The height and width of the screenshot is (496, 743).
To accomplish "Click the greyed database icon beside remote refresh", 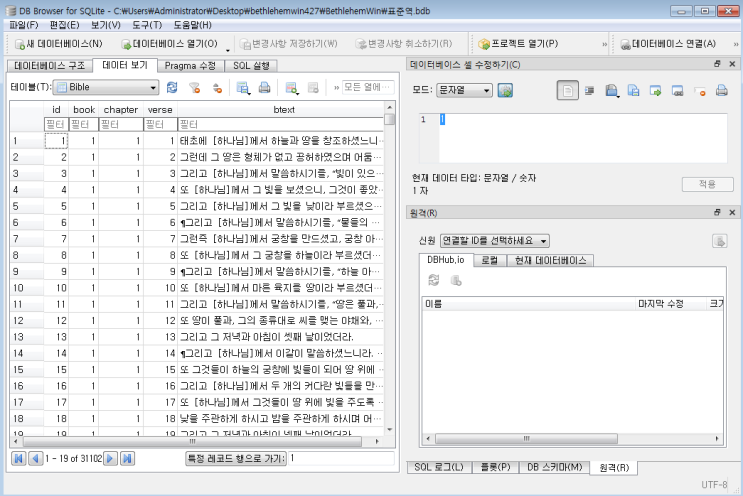I will [456, 280].
